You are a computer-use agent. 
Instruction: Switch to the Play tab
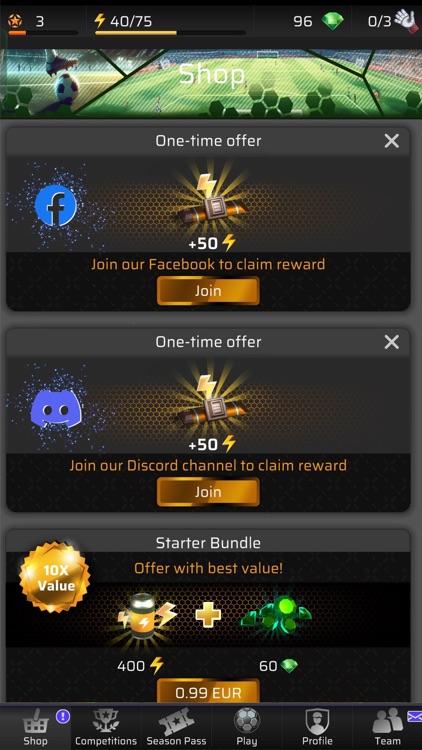246,727
